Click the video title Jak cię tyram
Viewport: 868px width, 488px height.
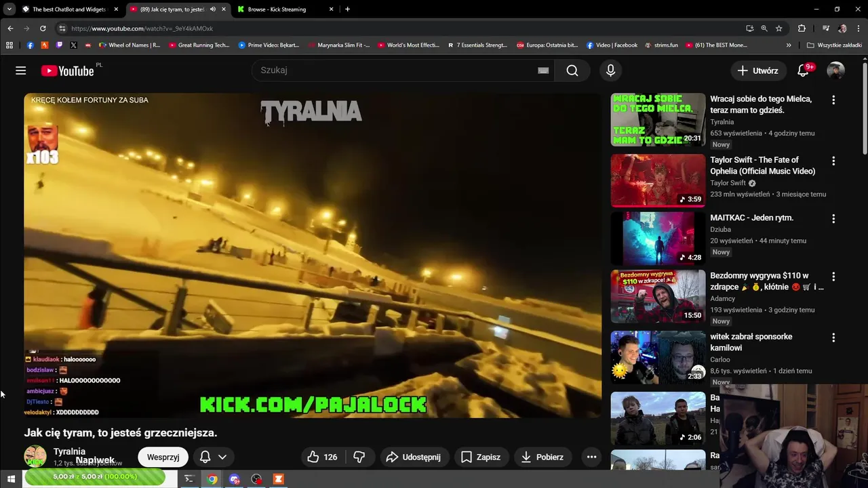pos(121,432)
